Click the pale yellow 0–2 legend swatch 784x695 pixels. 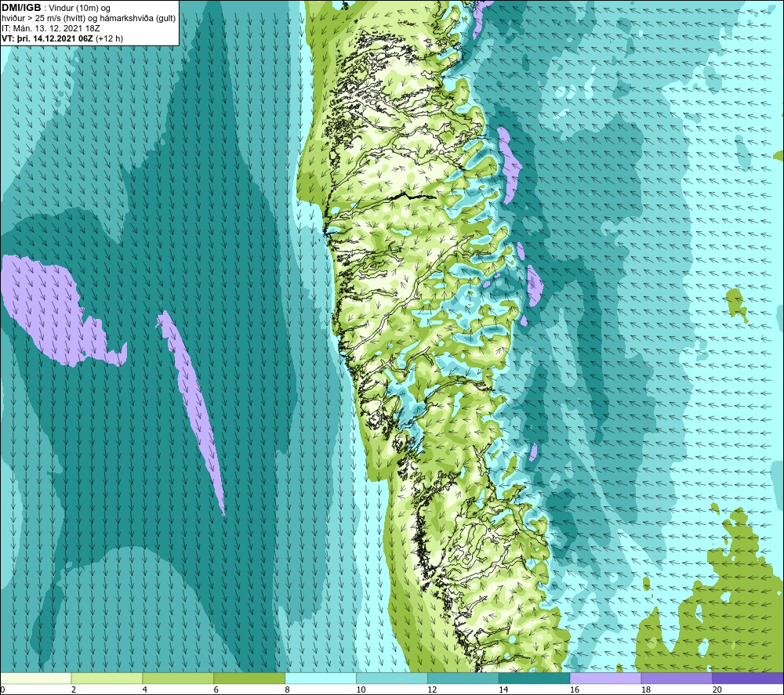pos(36,678)
